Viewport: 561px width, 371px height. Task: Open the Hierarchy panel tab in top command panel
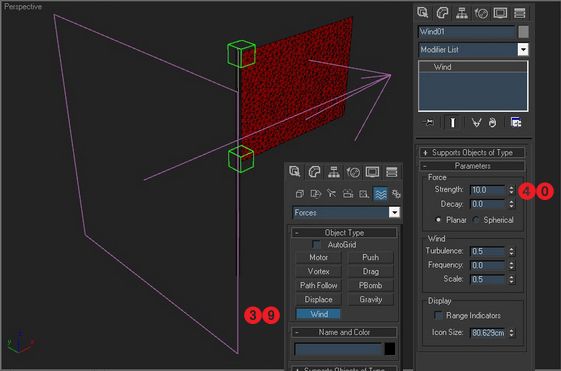coord(462,13)
